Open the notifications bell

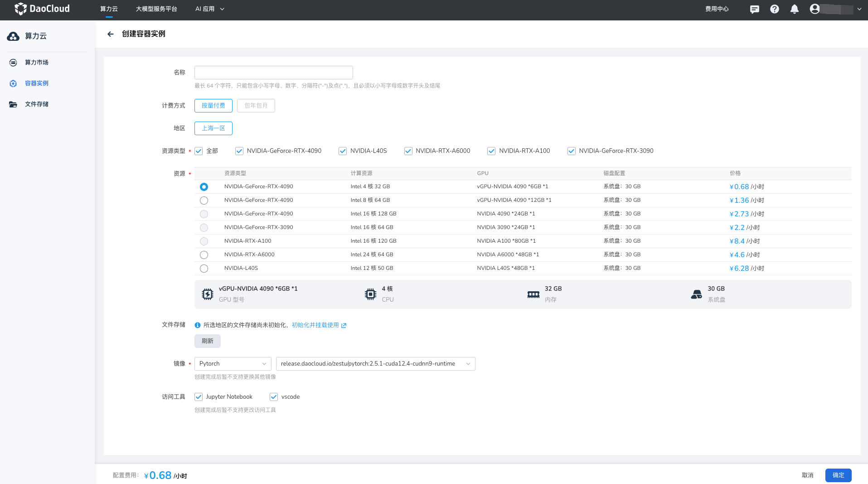coord(794,9)
